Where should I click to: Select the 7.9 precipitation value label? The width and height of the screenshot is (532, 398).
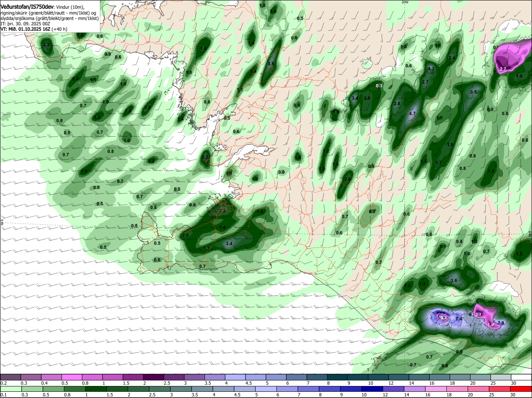coord(501,323)
